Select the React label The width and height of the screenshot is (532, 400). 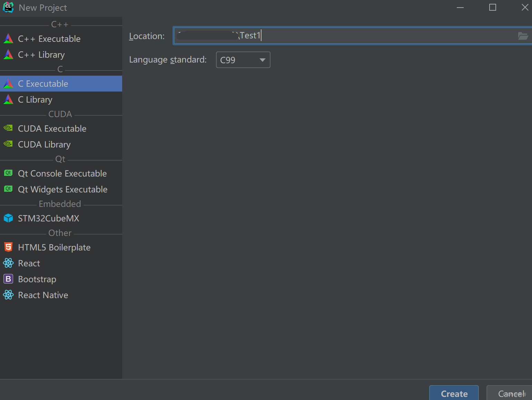coord(29,263)
